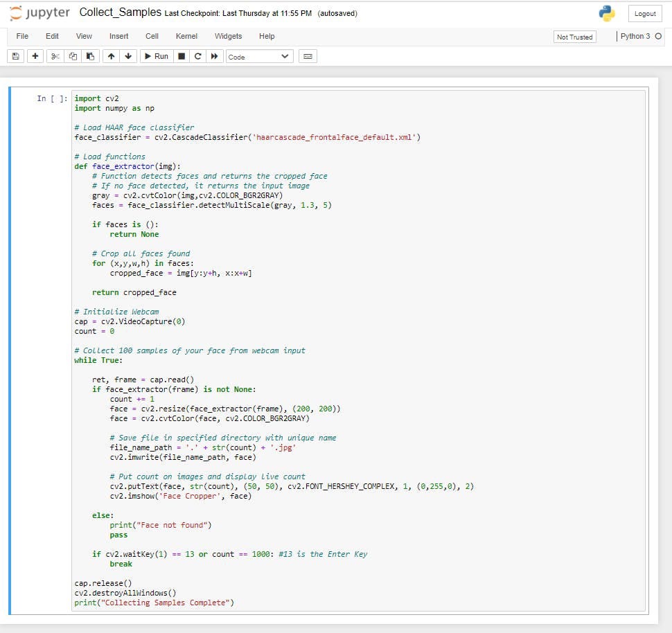The width and height of the screenshot is (672, 633).
Task: Click the 'import numpy as np' line
Action: click(114, 109)
